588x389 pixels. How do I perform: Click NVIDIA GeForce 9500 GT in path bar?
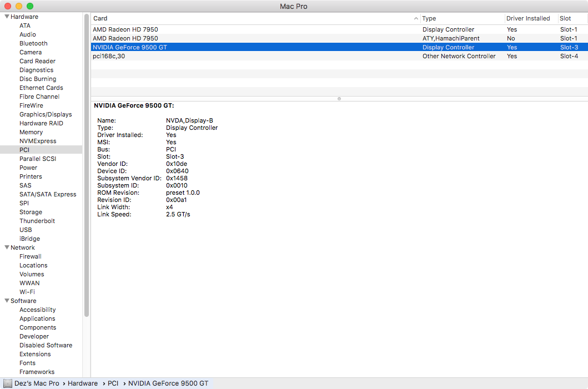(x=168, y=383)
